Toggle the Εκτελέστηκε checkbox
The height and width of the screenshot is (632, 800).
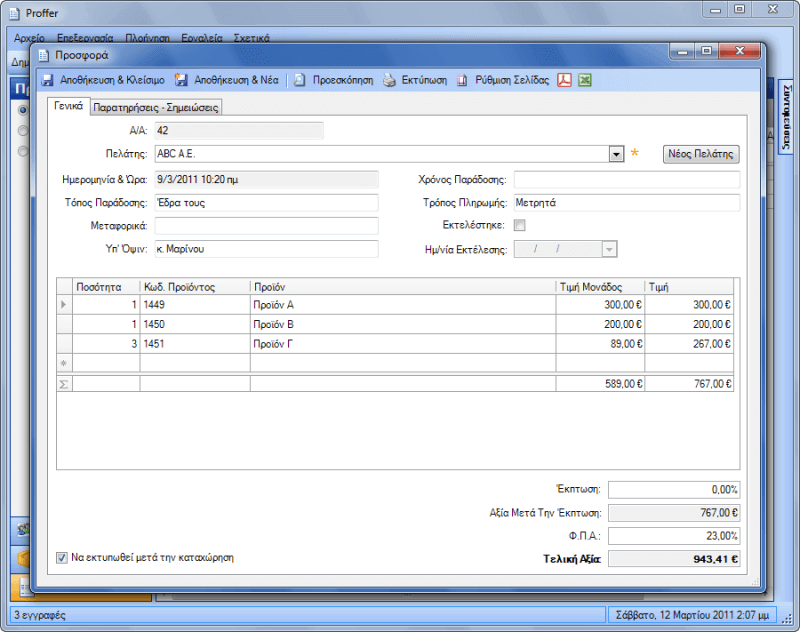519,226
